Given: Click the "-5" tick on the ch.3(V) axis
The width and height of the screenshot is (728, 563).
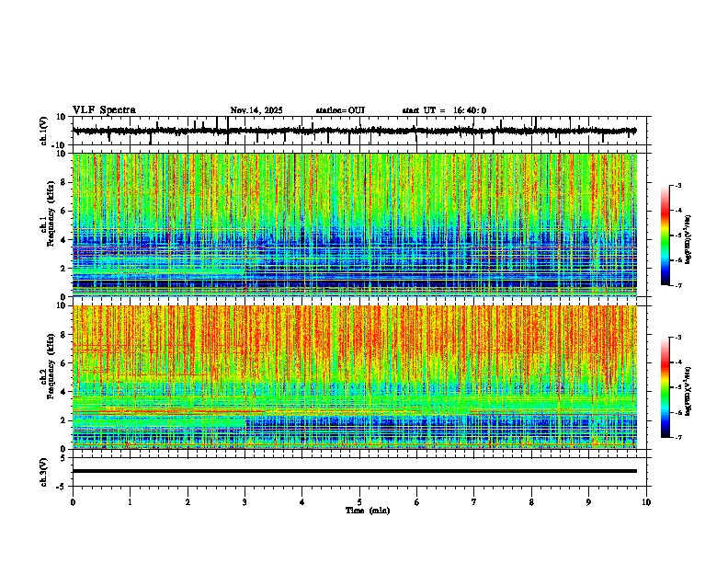Looking at the screenshot, I should point(63,487).
